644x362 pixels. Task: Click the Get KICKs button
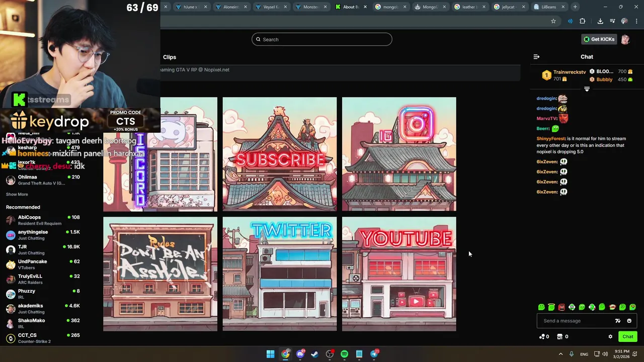click(599, 39)
